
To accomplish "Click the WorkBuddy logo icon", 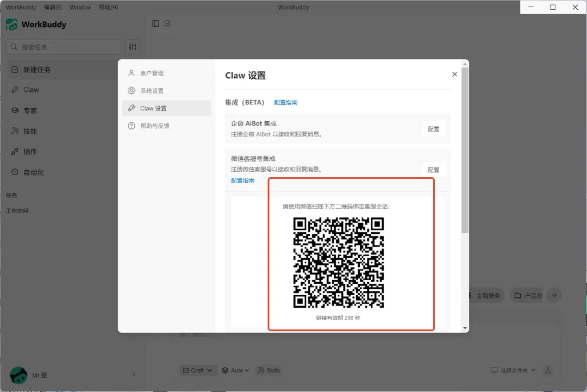I will click(x=11, y=24).
